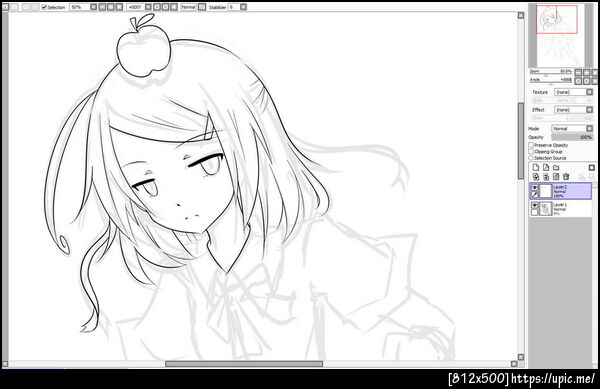Screen dimensions: 600x389
Task: Click the arrow button of the Texture field
Action: point(590,92)
